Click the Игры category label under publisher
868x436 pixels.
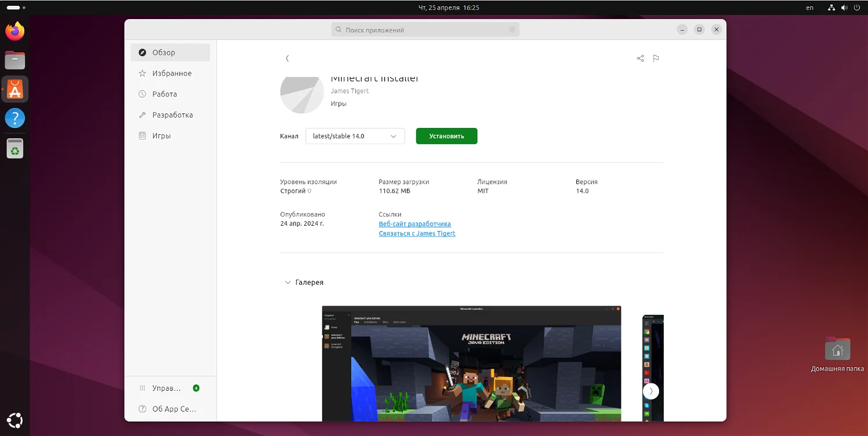[339, 104]
